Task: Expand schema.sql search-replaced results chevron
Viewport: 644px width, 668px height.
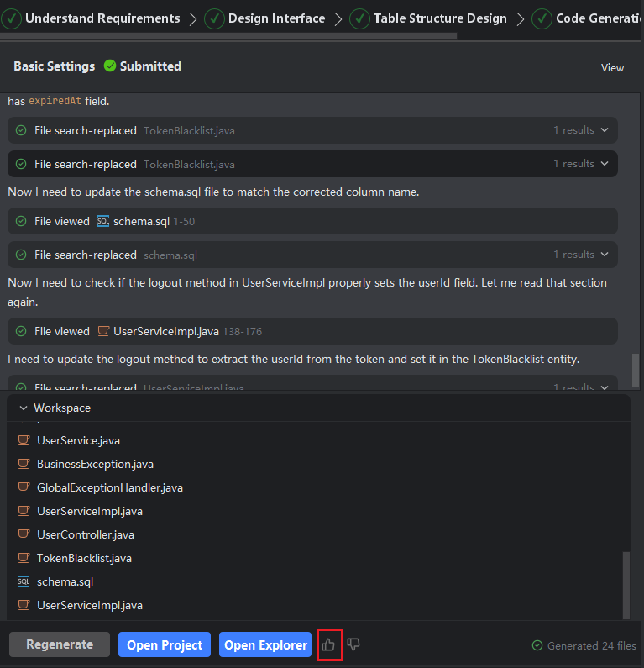Action: [x=603, y=255]
